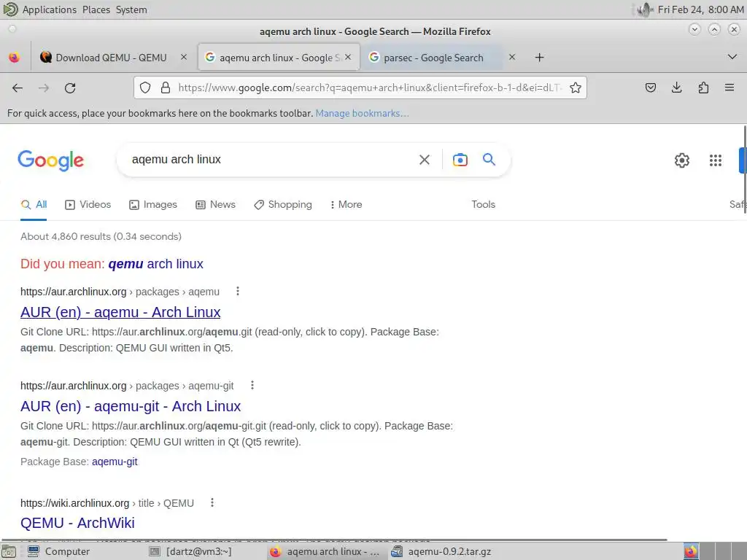The width and height of the screenshot is (747, 560).
Task: Switch to the parsec Google Search tab
Action: tap(433, 58)
